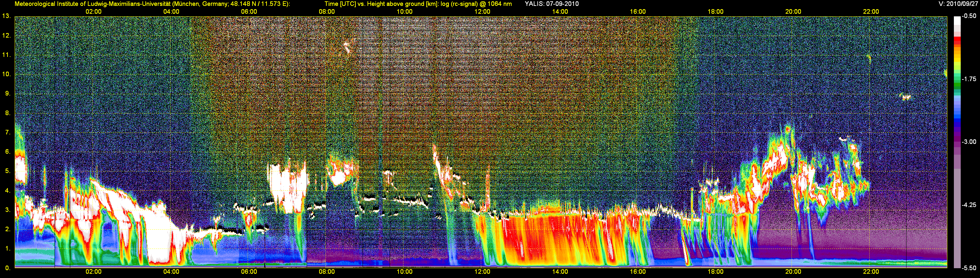Screen dimensions: 980x278
Task: Click the height axis label '13.'
Action: (7, 16)
